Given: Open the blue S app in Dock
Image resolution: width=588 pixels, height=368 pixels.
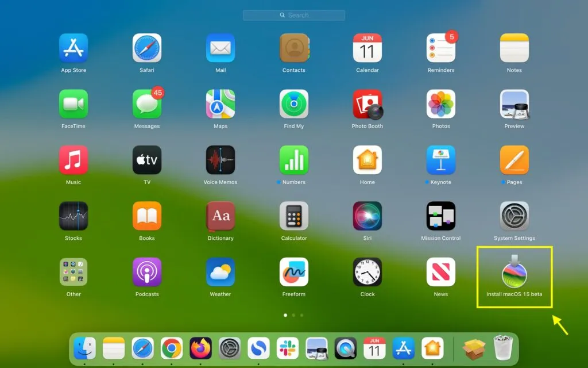Looking at the screenshot, I should coord(258,348).
